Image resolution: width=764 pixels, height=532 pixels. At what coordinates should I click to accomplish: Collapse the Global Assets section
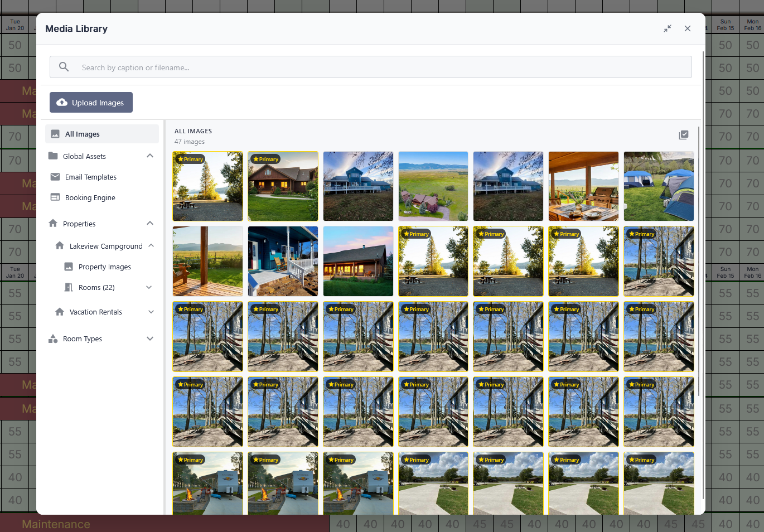(150, 156)
